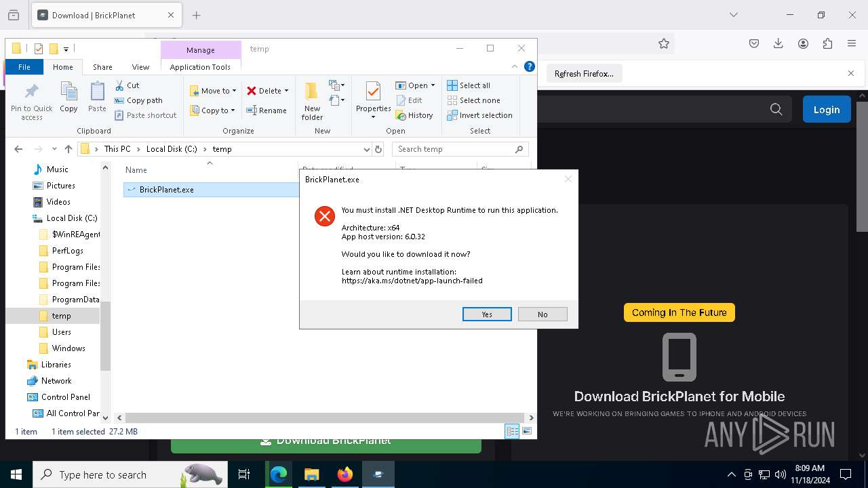The image size is (868, 488).
Task: Open the Delete dropdown arrow
Action: 286,91
